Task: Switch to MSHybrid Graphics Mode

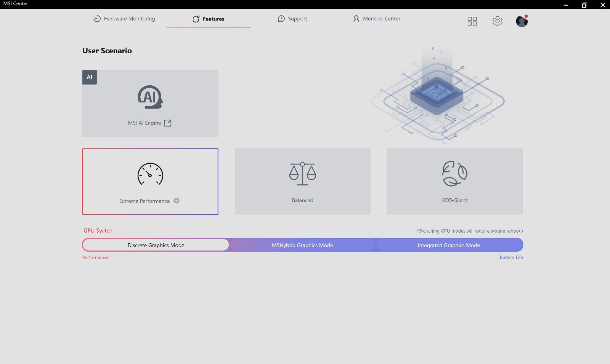Action: pos(302,245)
